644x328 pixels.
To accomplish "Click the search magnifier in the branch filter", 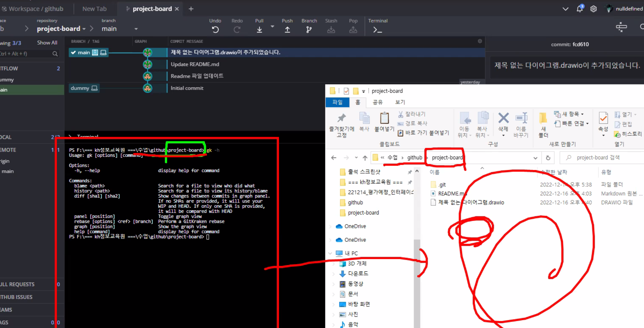I will click(55, 54).
